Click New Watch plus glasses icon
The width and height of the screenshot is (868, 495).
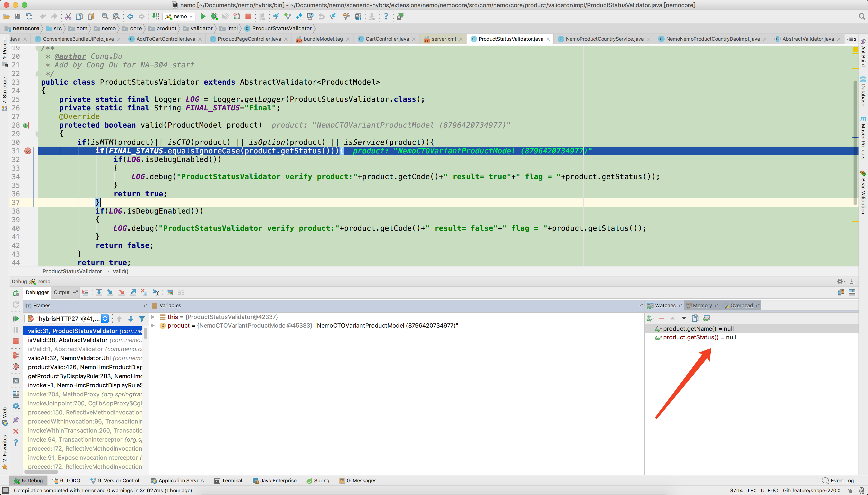tap(650, 318)
